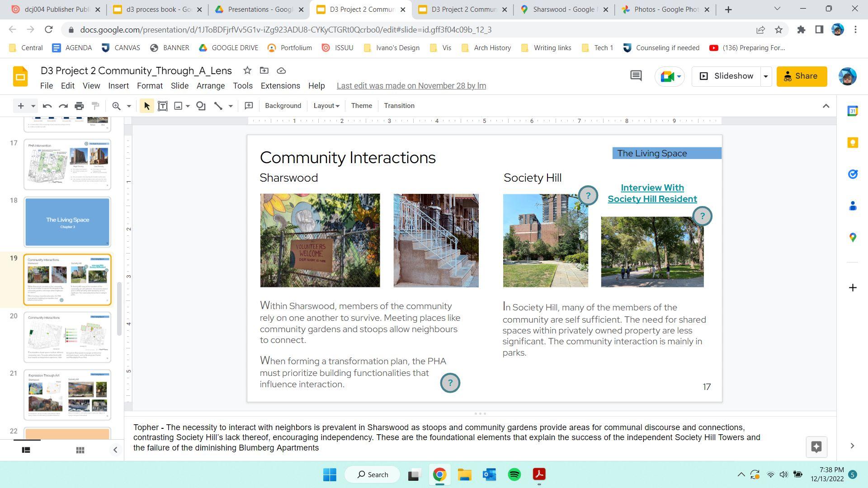
Task: Collapse the filmstrip panel arrow
Action: 115,450
